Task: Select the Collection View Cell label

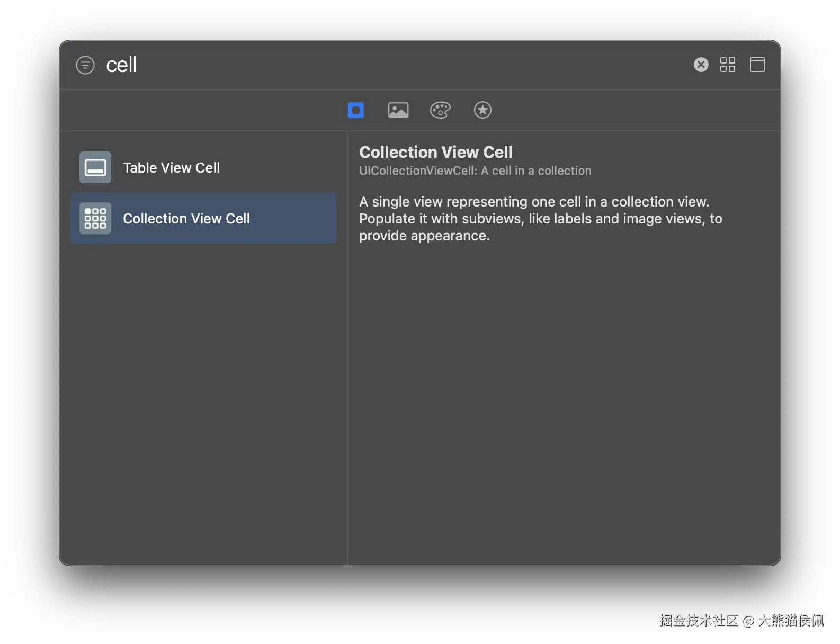Action: tap(186, 219)
